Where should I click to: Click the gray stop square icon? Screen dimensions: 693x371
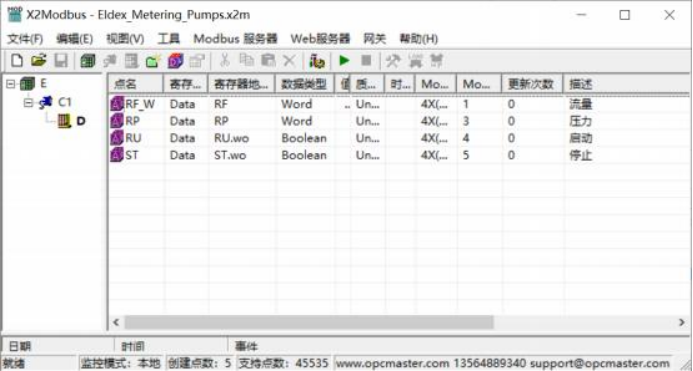click(366, 61)
